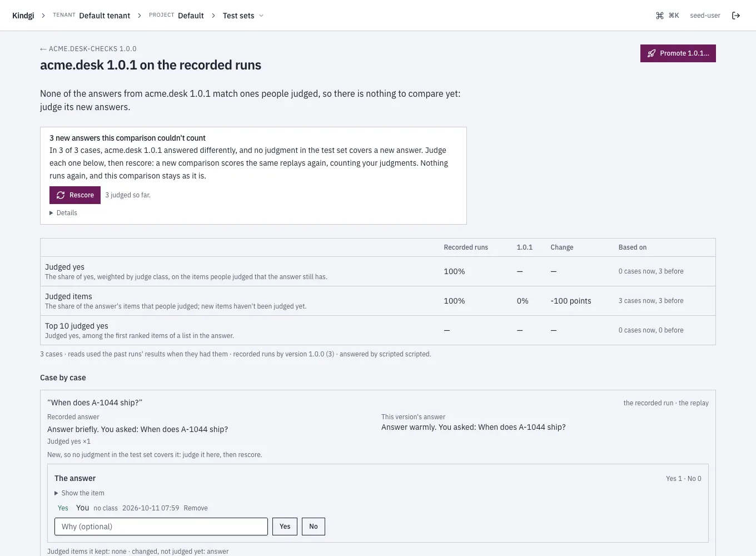
Task: Click the Change column header
Action: coord(562,247)
